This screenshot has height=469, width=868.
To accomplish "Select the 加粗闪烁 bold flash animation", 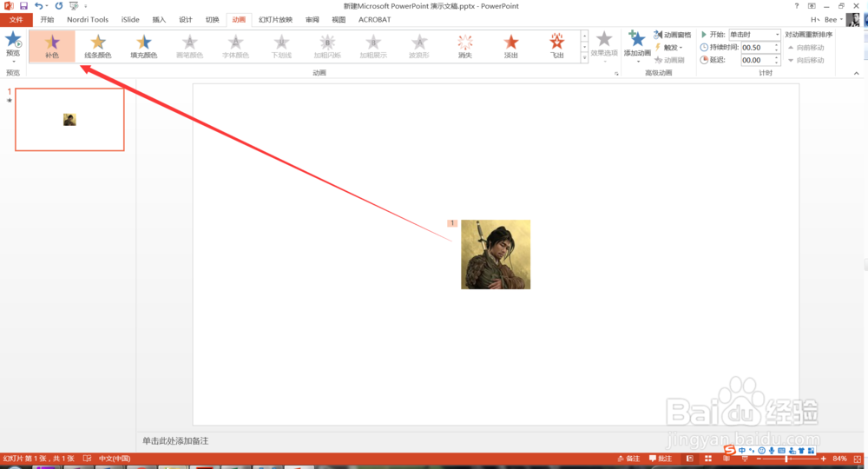I will pos(328,45).
